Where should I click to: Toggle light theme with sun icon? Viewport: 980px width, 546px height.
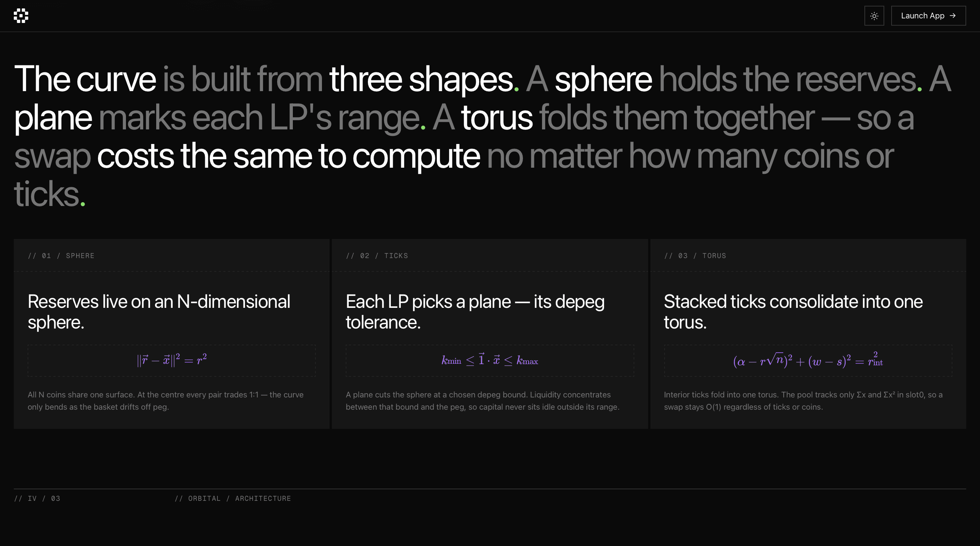pyautogui.click(x=874, y=16)
